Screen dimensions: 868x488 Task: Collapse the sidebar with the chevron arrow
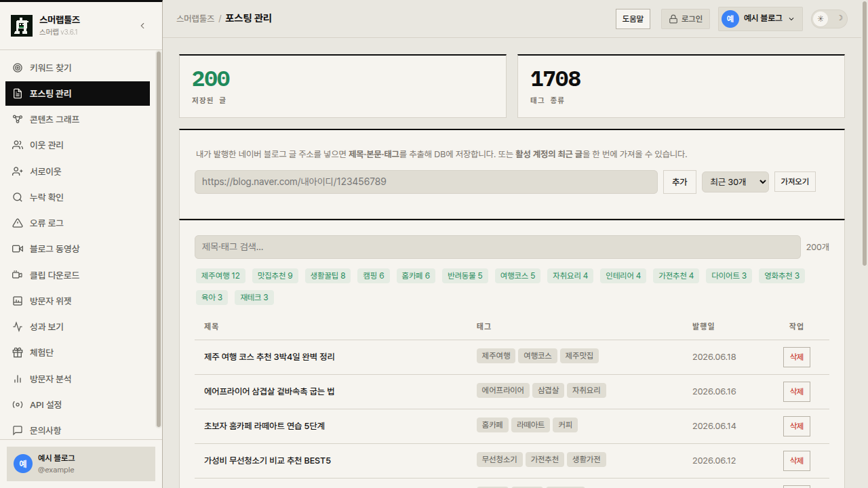point(142,26)
